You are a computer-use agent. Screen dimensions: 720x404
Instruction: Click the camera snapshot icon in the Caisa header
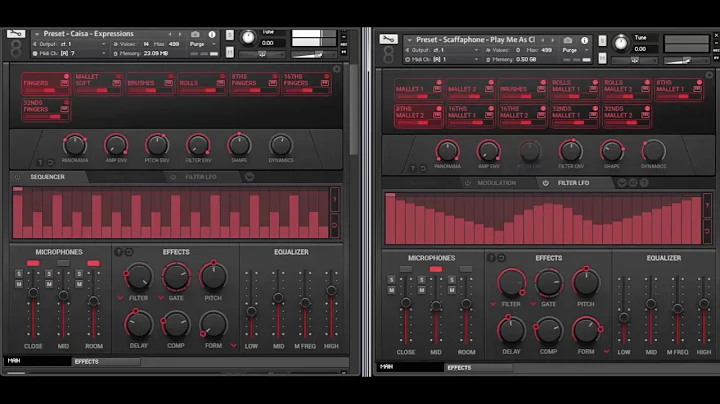[195, 34]
